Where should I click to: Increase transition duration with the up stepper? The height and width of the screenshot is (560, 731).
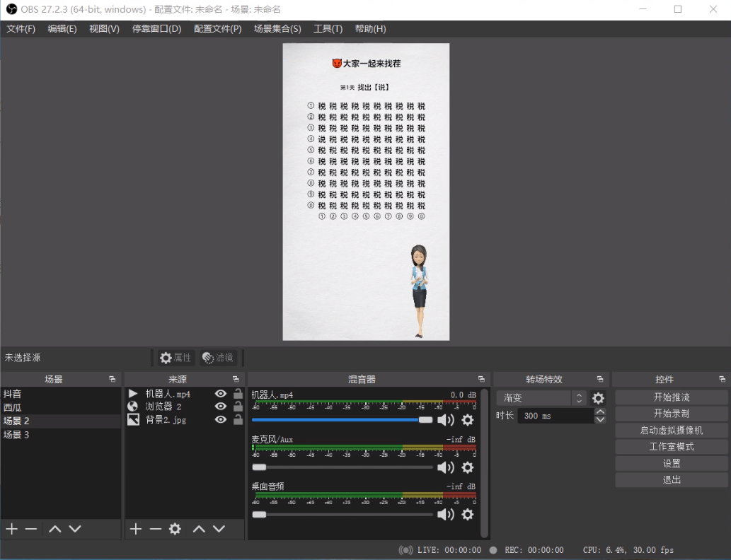click(x=601, y=412)
